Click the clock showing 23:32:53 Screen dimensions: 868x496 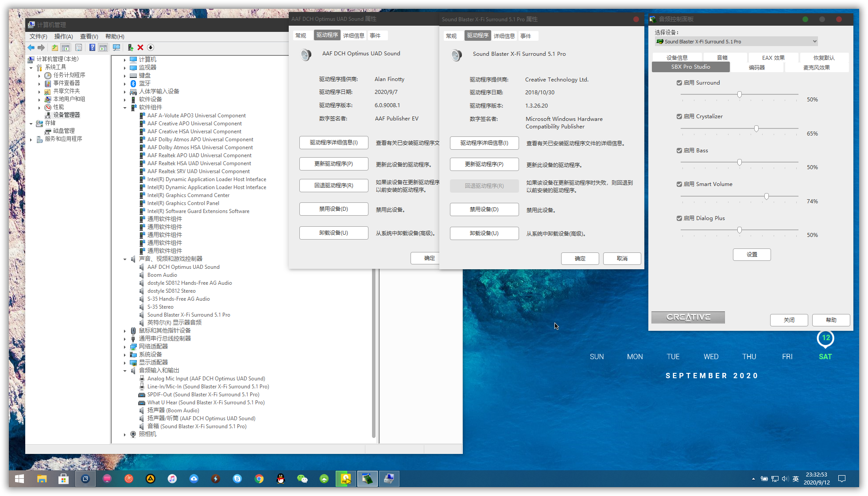[x=816, y=475]
